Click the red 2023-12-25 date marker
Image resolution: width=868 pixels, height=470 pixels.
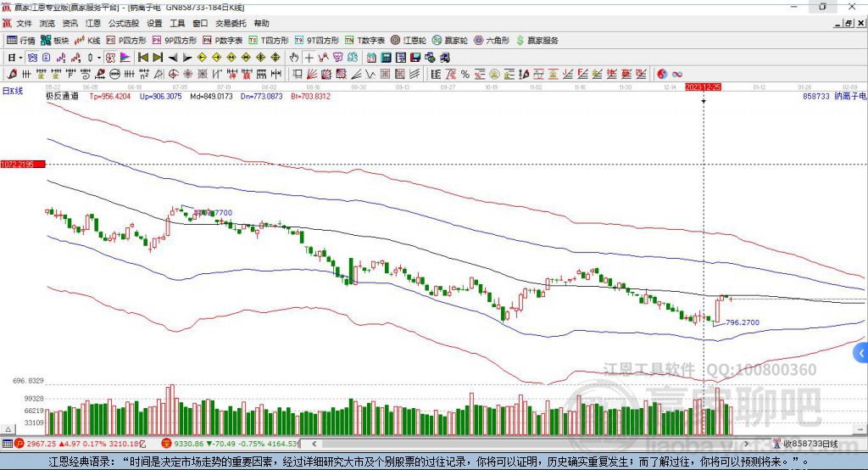tap(703, 87)
